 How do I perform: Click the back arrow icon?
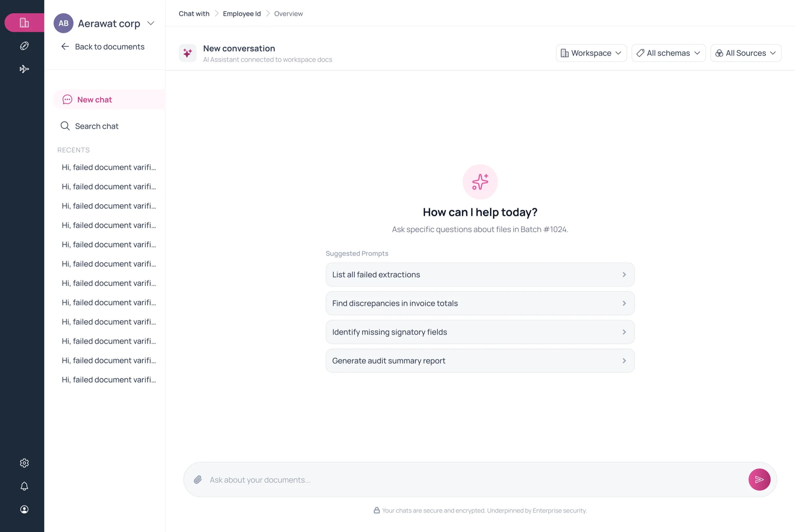point(65,46)
